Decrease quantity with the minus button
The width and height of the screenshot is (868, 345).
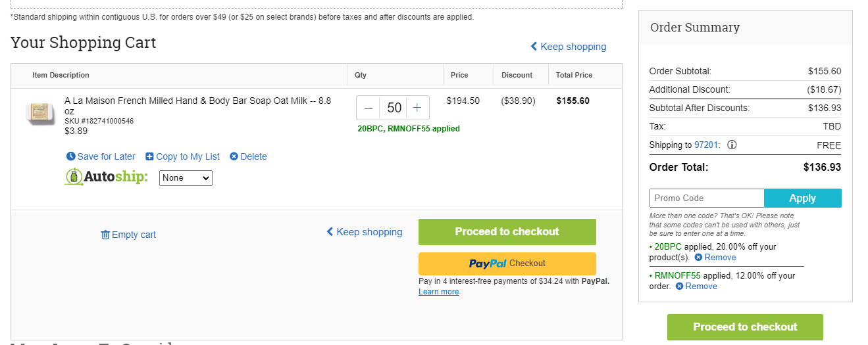click(369, 108)
